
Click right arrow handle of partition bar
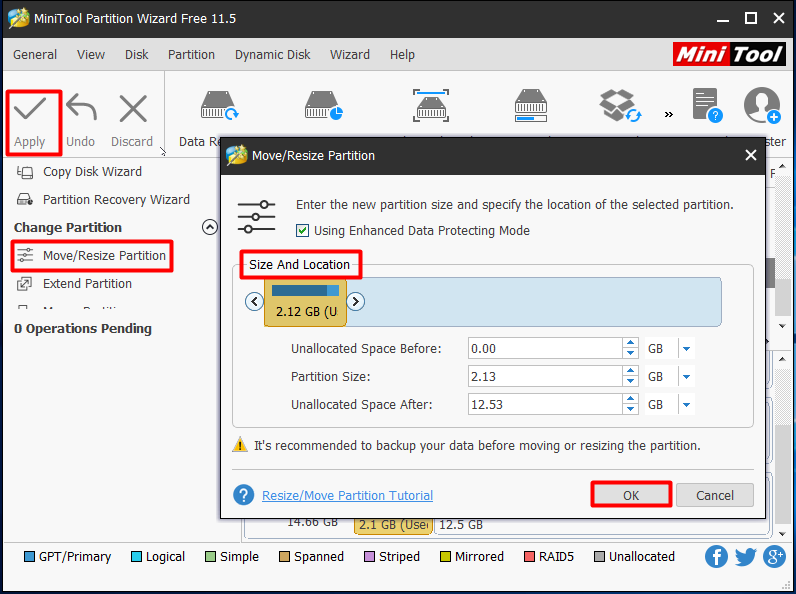coord(355,302)
